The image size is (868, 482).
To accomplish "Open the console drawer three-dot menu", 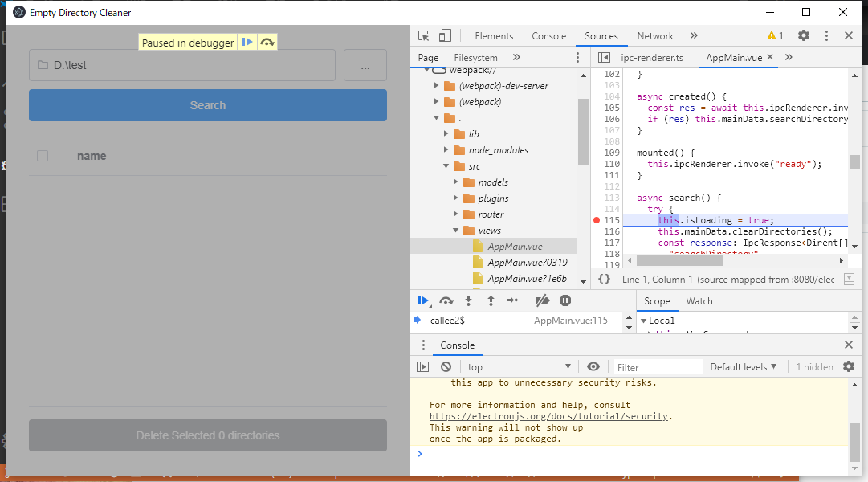I will (x=423, y=345).
